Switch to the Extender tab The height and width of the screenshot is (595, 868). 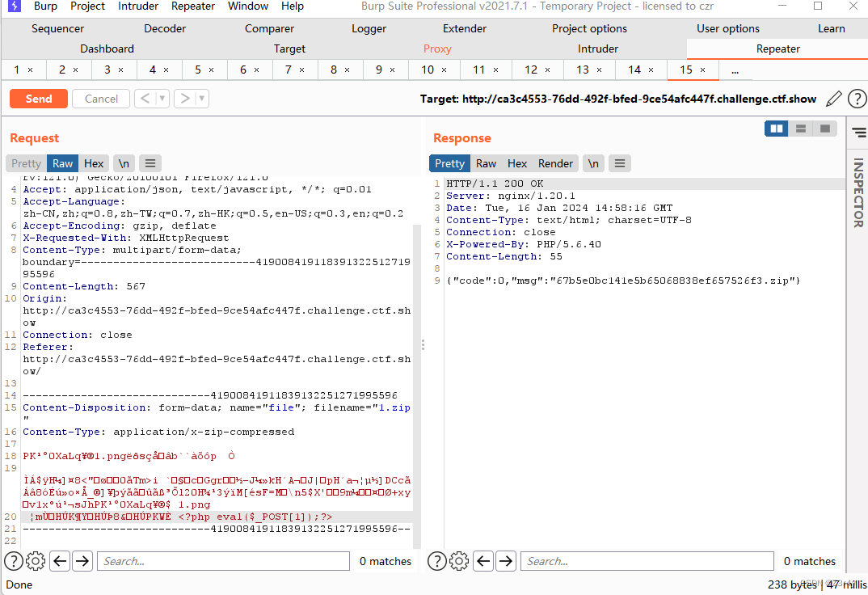pos(465,28)
